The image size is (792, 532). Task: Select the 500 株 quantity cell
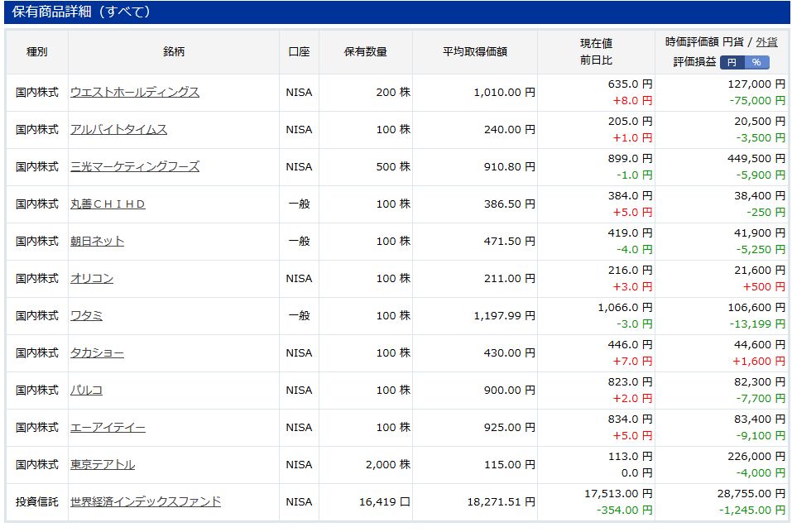[x=393, y=166]
